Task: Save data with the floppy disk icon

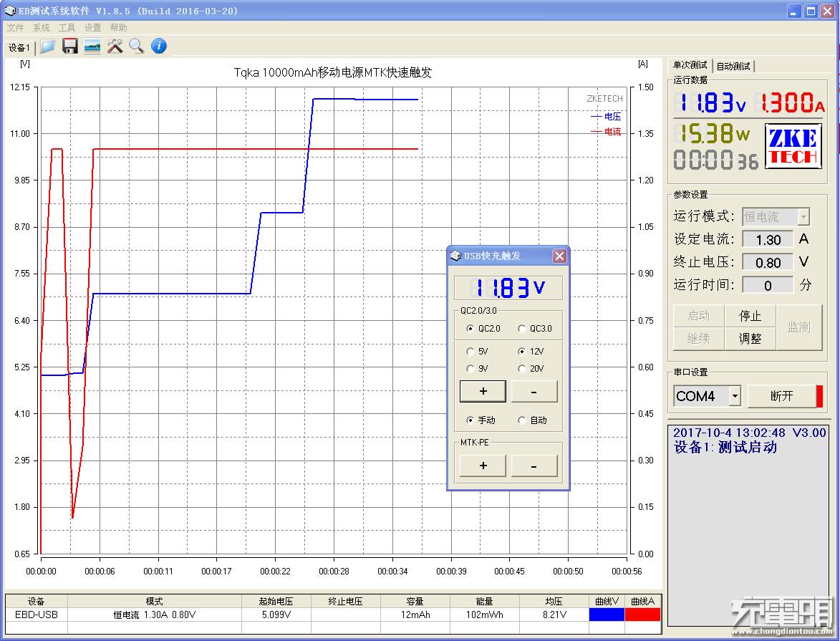Action: click(x=69, y=47)
